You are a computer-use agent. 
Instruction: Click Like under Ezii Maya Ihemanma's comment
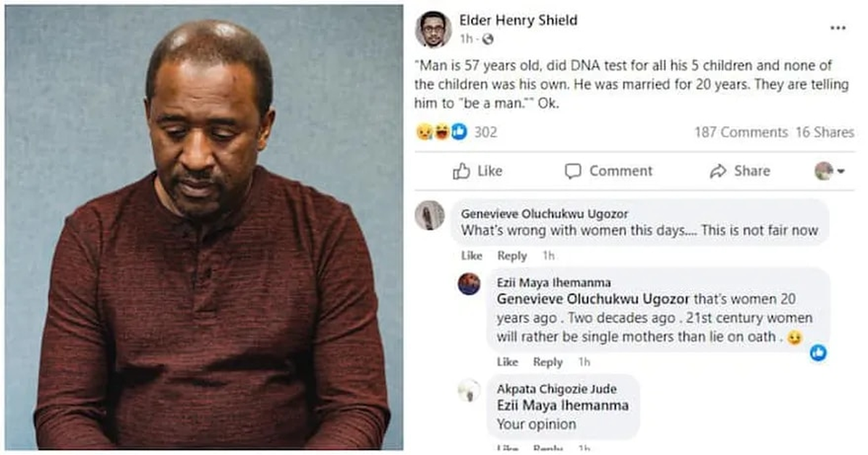(507, 362)
